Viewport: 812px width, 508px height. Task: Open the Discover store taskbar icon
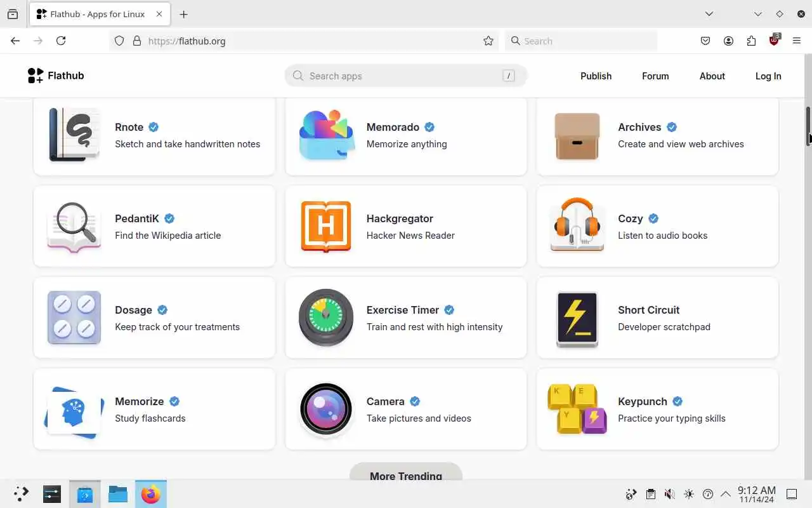[85, 494]
